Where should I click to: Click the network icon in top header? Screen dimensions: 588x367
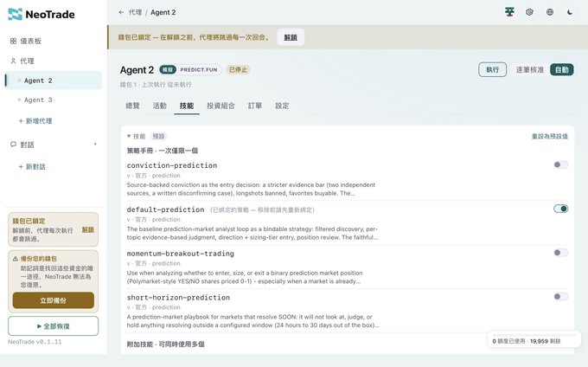(509, 12)
